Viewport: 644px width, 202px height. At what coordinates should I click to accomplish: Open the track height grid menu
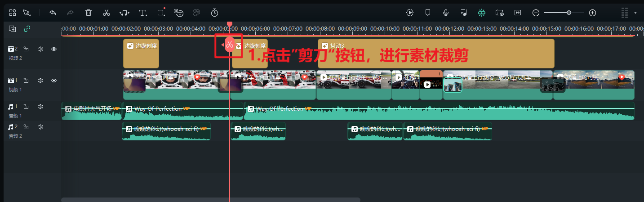pyautogui.click(x=624, y=13)
